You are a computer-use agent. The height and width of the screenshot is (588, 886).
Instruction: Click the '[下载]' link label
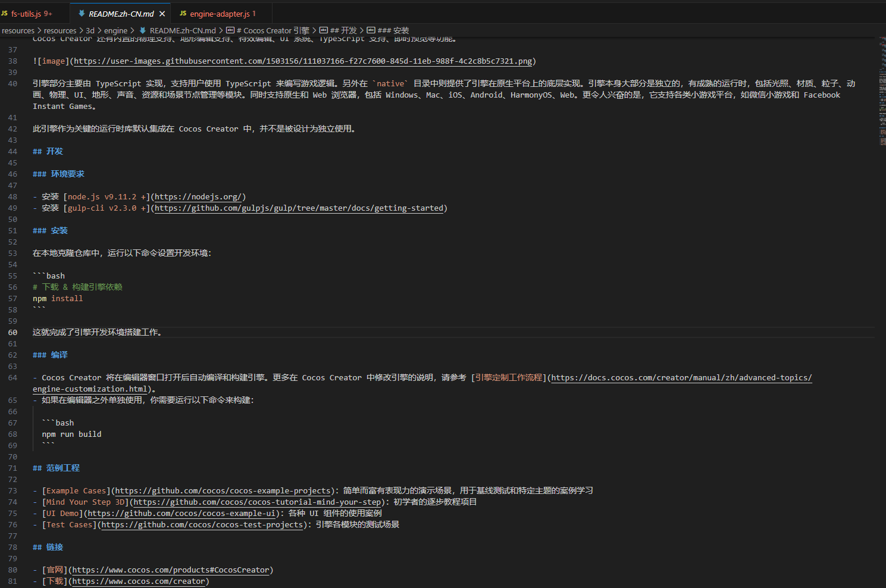(x=55, y=581)
